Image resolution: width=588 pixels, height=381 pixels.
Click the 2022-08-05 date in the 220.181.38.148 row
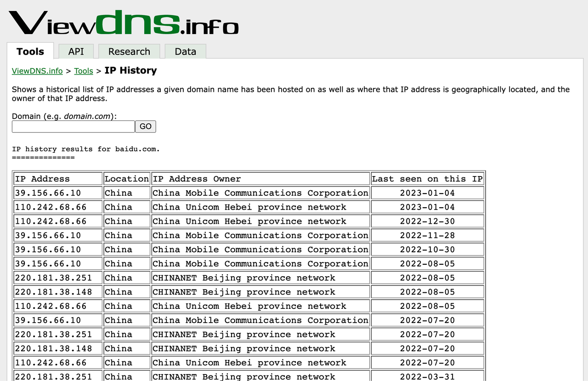[427, 292]
